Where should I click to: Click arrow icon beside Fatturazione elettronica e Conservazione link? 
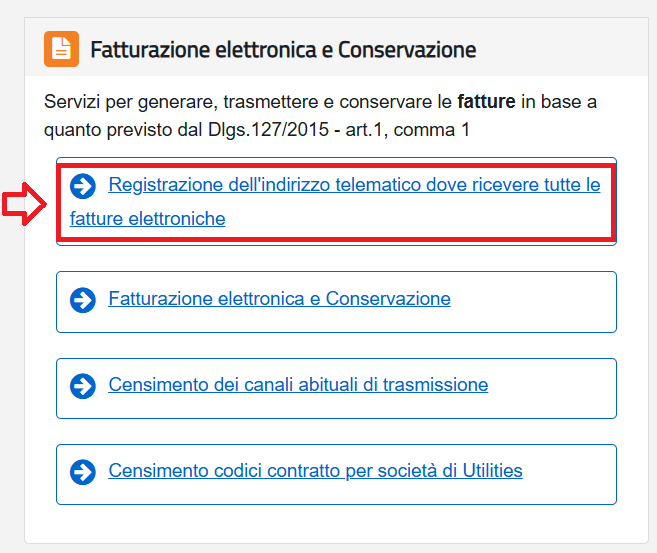coord(83,299)
